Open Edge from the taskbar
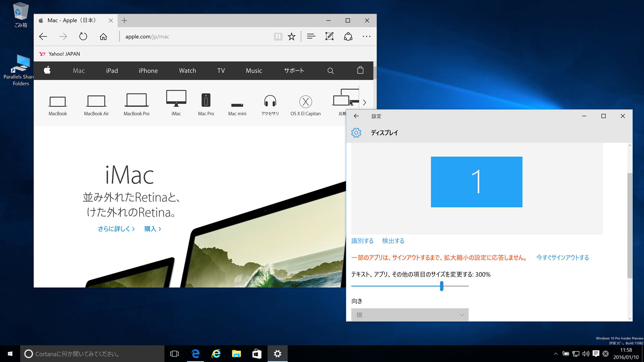This screenshot has height=362, width=644. (195, 354)
